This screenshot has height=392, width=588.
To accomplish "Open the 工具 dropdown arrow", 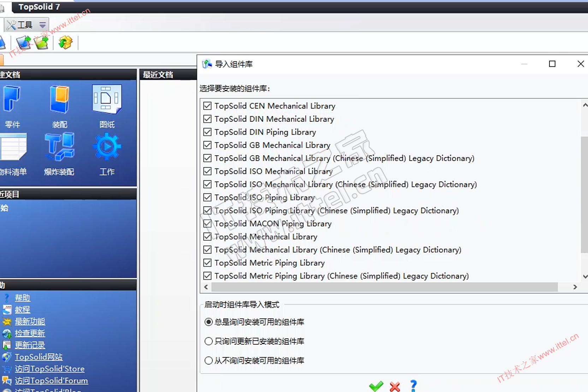I will pyautogui.click(x=42, y=25).
